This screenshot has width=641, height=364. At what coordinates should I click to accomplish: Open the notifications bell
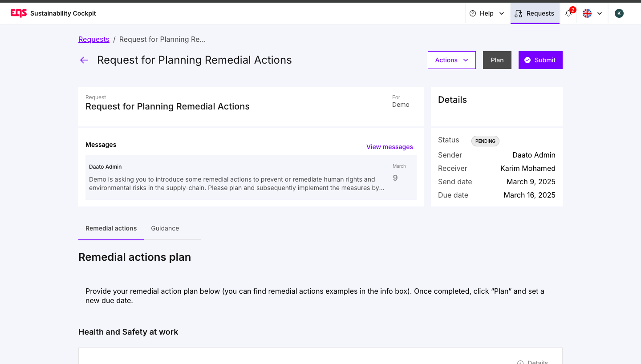pos(568,13)
